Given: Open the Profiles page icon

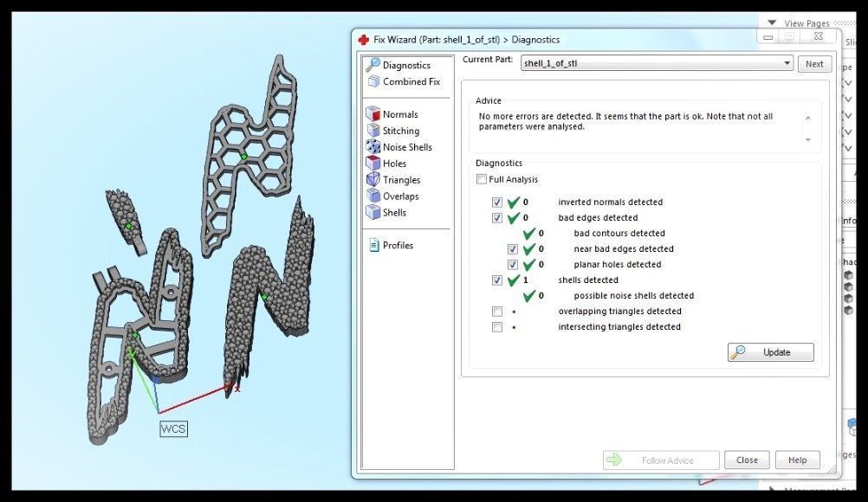Looking at the screenshot, I should (373, 245).
